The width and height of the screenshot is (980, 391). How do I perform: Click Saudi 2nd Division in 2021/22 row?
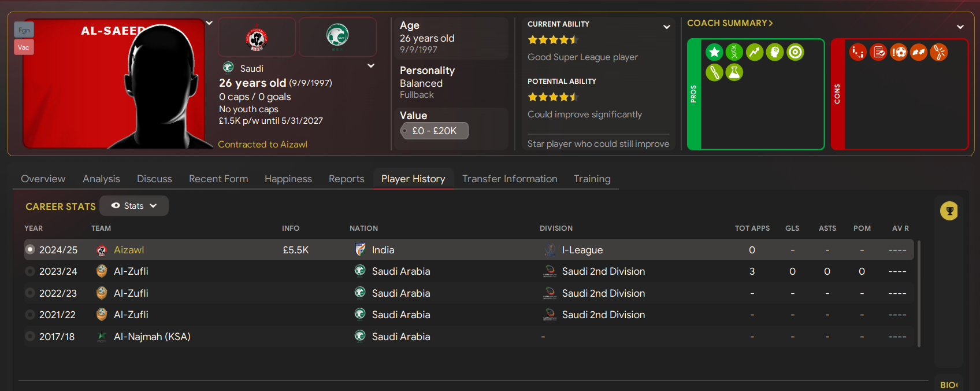pyautogui.click(x=603, y=315)
